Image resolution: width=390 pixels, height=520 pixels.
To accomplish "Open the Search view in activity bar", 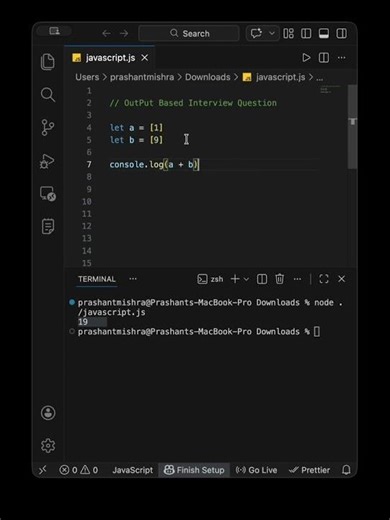I will [x=48, y=95].
